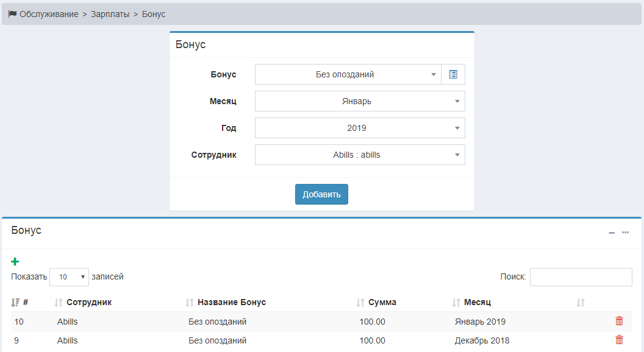
Task: Delete the Декабрь 2018 bonus record
Action: point(619,340)
